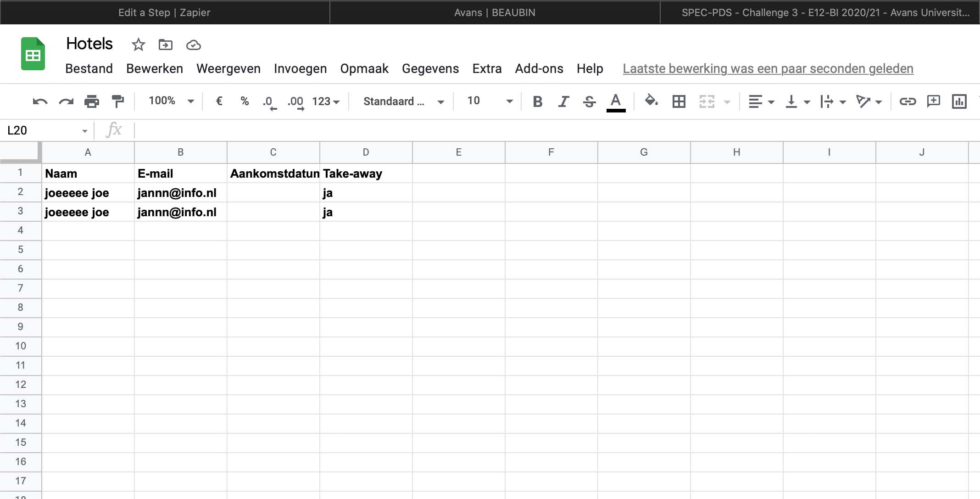
Task: Select the Naam header cell
Action: (88, 173)
